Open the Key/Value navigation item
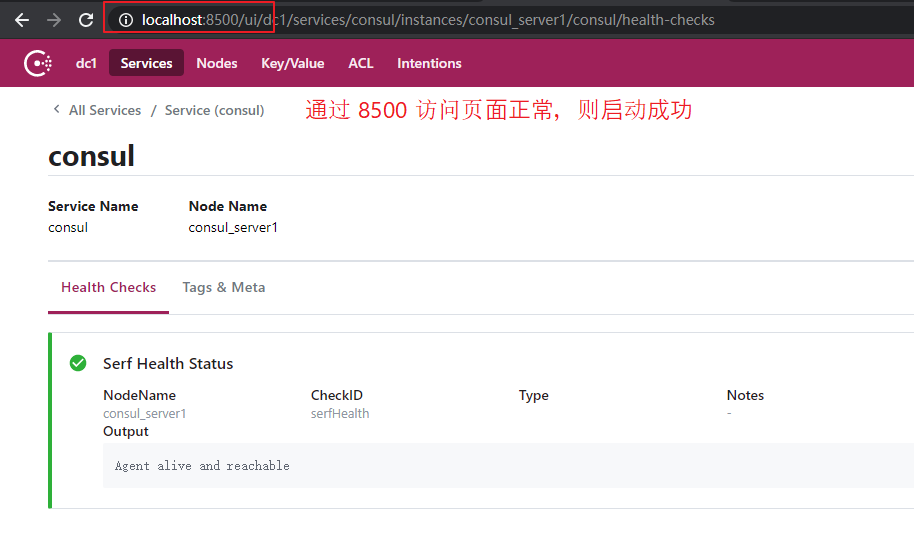This screenshot has width=914, height=537. (293, 63)
